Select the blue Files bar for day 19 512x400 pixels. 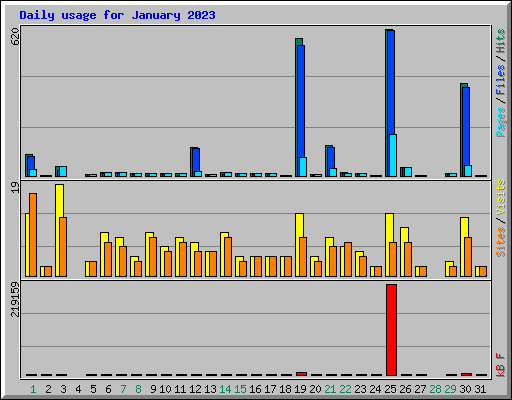click(x=301, y=101)
